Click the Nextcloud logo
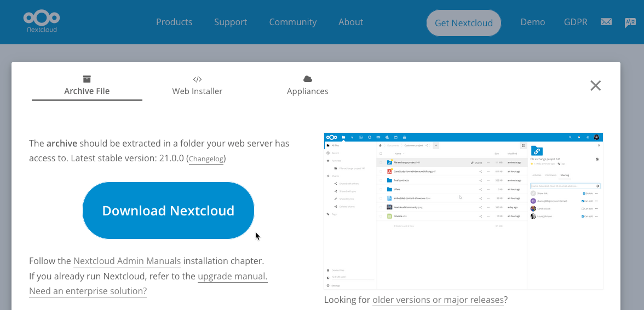The image size is (644, 310). pos(42,22)
